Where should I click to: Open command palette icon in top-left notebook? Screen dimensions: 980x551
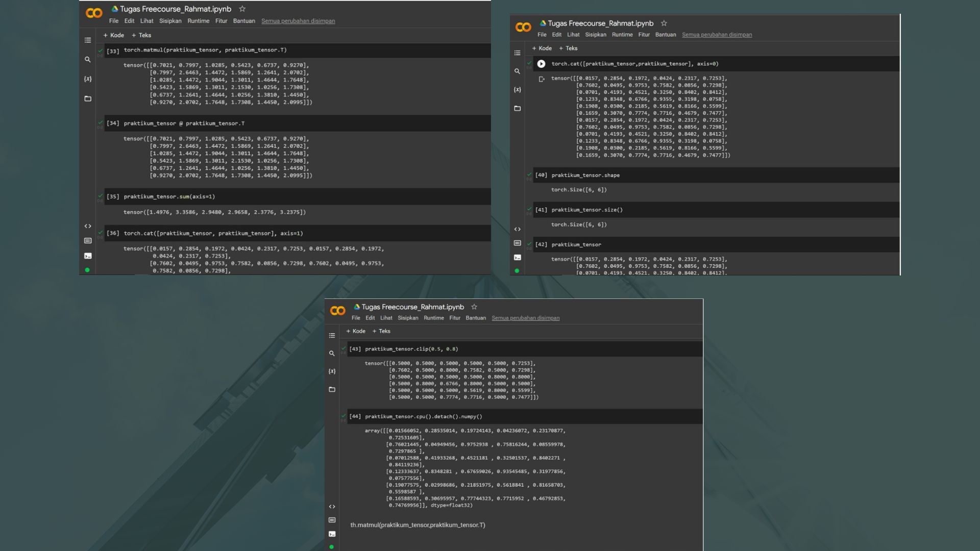coord(88,241)
